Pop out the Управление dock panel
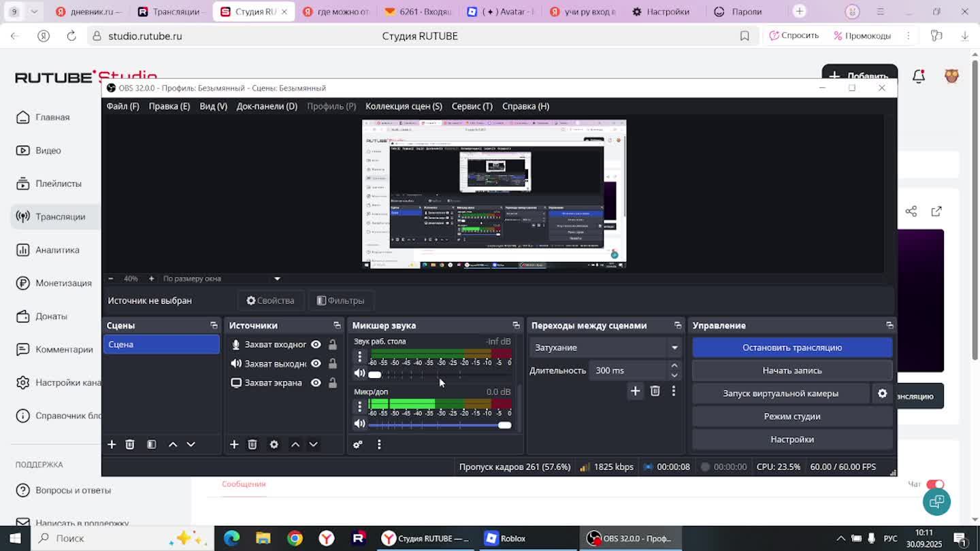This screenshot has height=551, width=980. click(889, 325)
